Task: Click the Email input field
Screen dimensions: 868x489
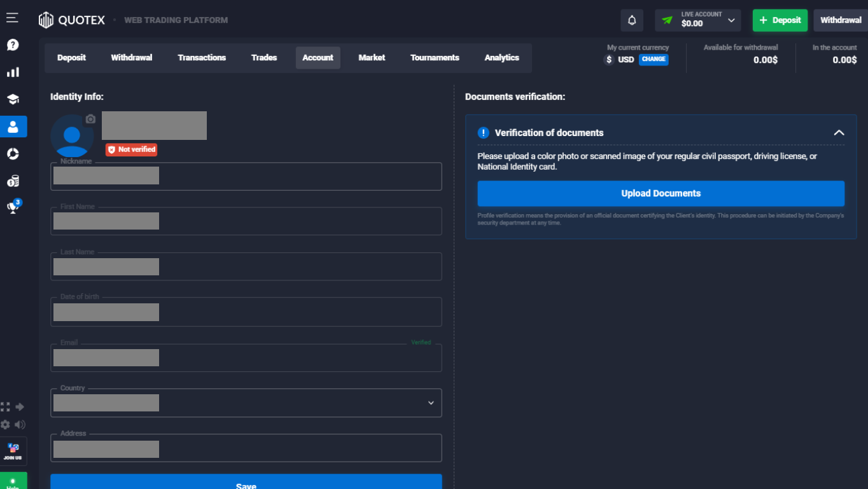Action: 246,357
